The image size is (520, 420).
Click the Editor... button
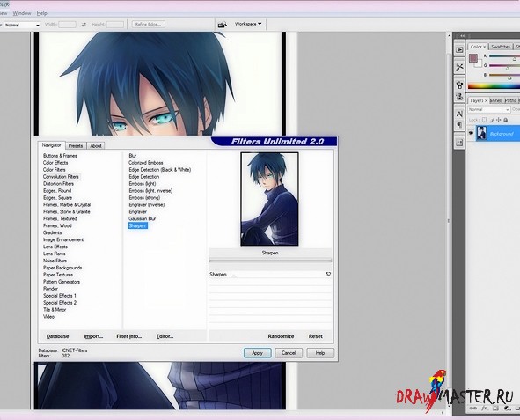click(x=165, y=336)
